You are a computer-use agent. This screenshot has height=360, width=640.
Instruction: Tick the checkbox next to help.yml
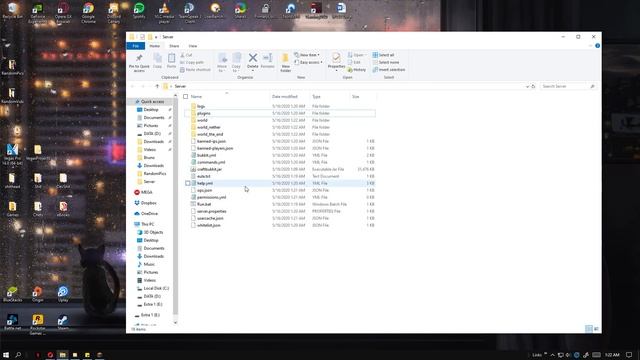pyautogui.click(x=188, y=184)
